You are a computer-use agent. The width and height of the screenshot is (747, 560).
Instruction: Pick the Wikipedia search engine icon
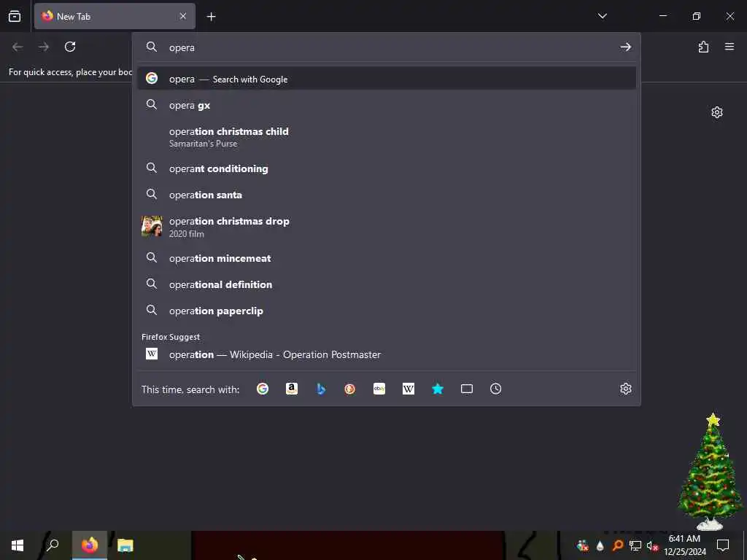point(409,389)
